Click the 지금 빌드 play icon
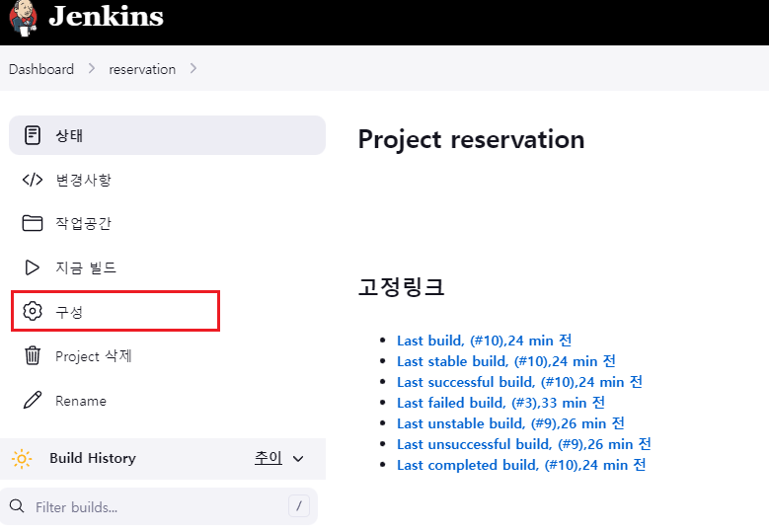Image resolution: width=769 pixels, height=532 pixels. 33,267
